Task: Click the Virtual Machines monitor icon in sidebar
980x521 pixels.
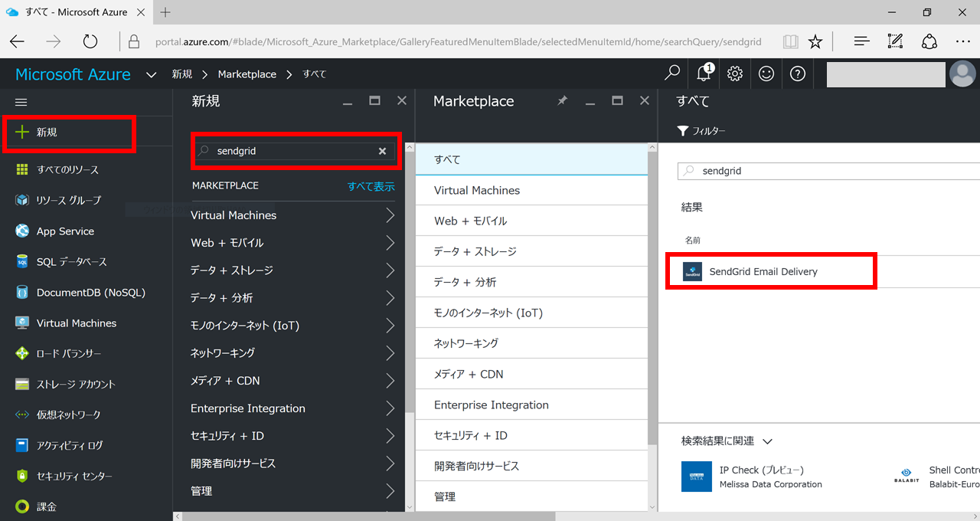Action: coord(22,323)
